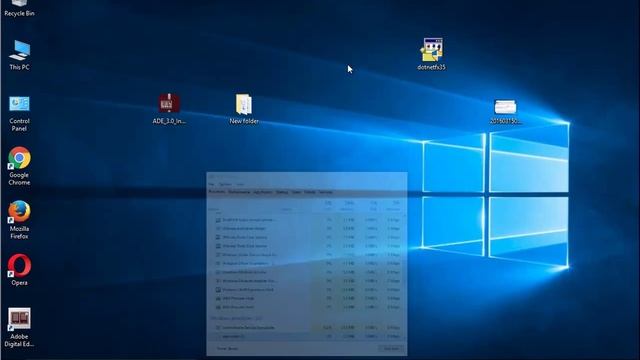This screenshot has height=360, width=640.
Task: Open Options menu in Task Manager window
Action: pos(225,184)
